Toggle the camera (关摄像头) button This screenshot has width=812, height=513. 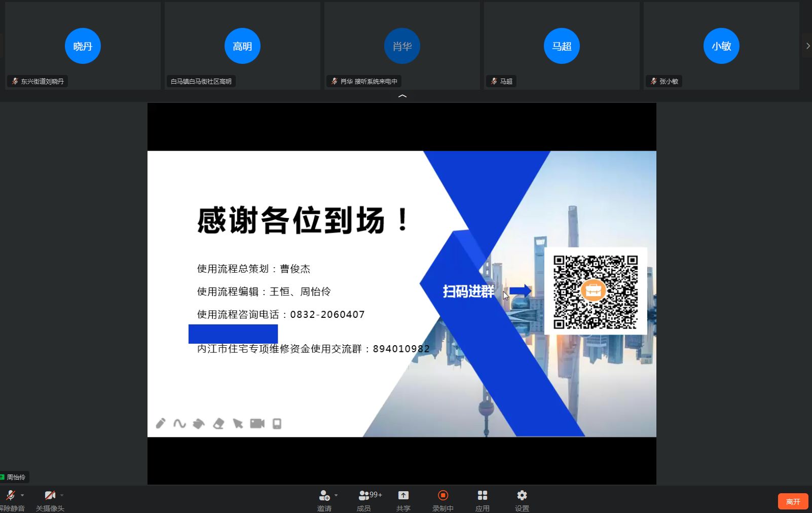[50, 500]
